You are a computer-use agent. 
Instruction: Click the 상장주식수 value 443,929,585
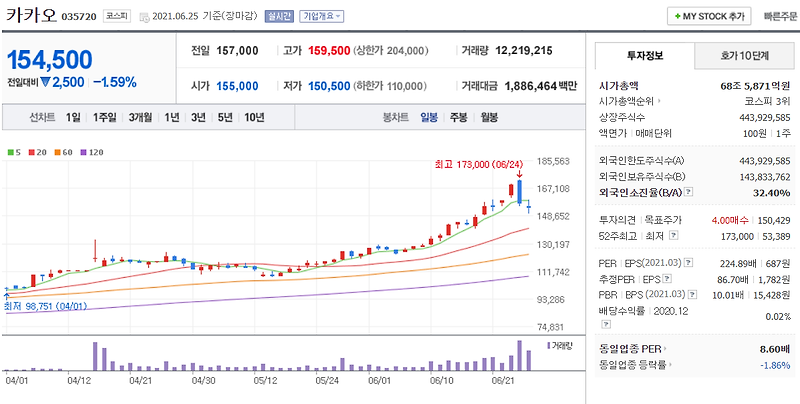coord(765,117)
